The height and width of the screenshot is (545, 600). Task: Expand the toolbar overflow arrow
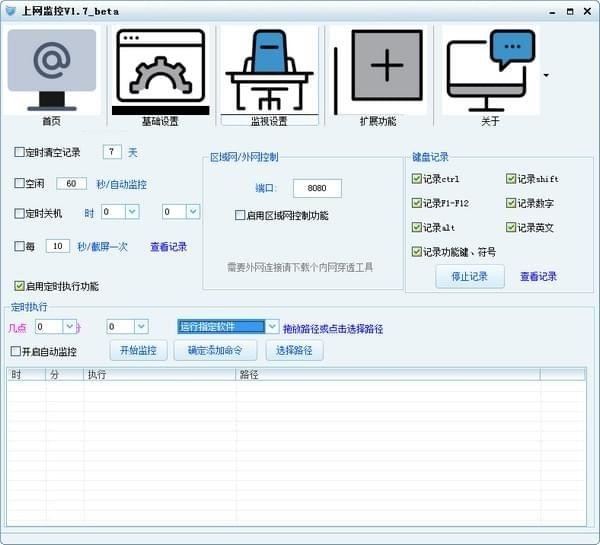pyautogui.click(x=546, y=75)
